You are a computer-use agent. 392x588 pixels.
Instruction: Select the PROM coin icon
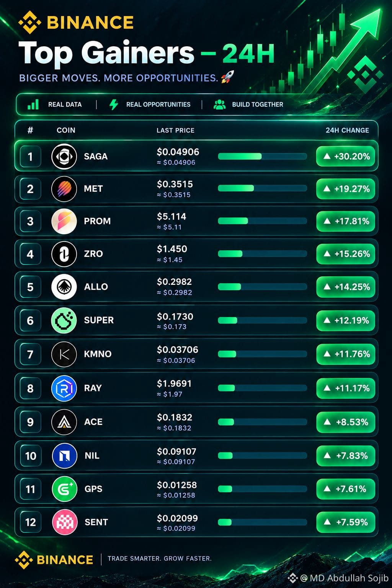coord(64,221)
